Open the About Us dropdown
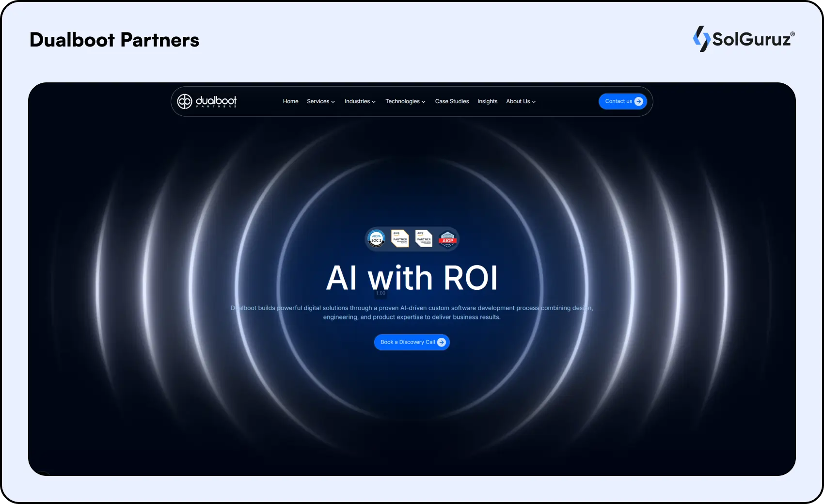The image size is (824, 504). tap(521, 101)
